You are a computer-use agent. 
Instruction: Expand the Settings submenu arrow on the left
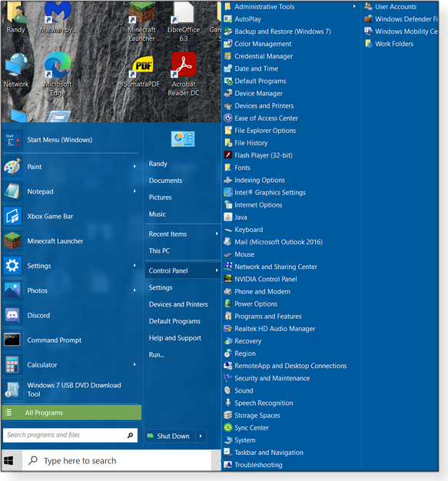pos(134,266)
